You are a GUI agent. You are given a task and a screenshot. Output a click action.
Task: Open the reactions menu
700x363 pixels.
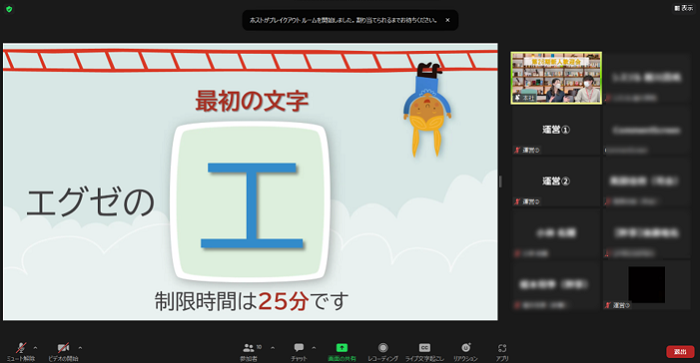click(x=466, y=350)
